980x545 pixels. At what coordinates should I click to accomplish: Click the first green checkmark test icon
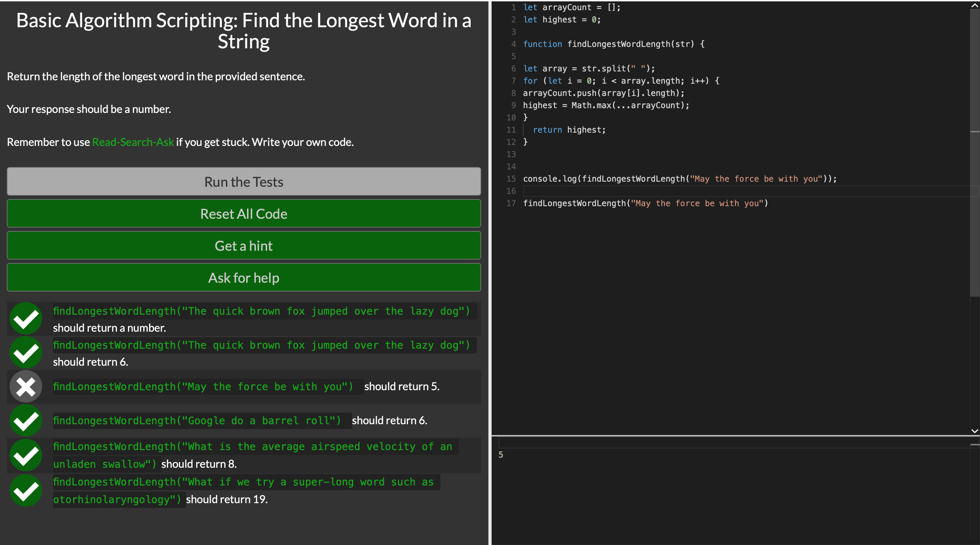point(26,319)
